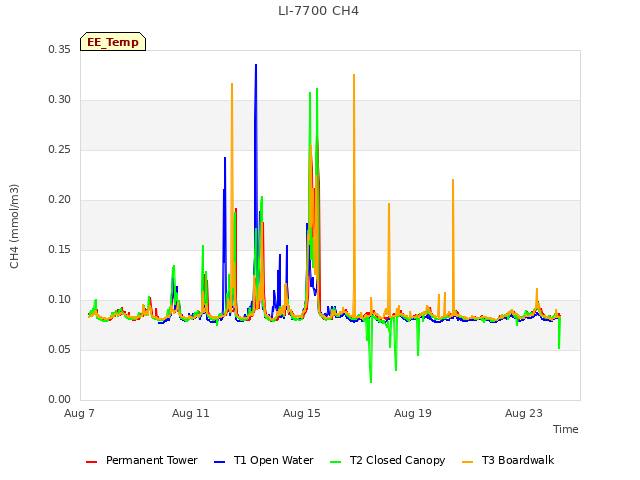This screenshot has width=640, height=480.
Task: Click the lowest green T2 dip point
Action: click(x=371, y=382)
